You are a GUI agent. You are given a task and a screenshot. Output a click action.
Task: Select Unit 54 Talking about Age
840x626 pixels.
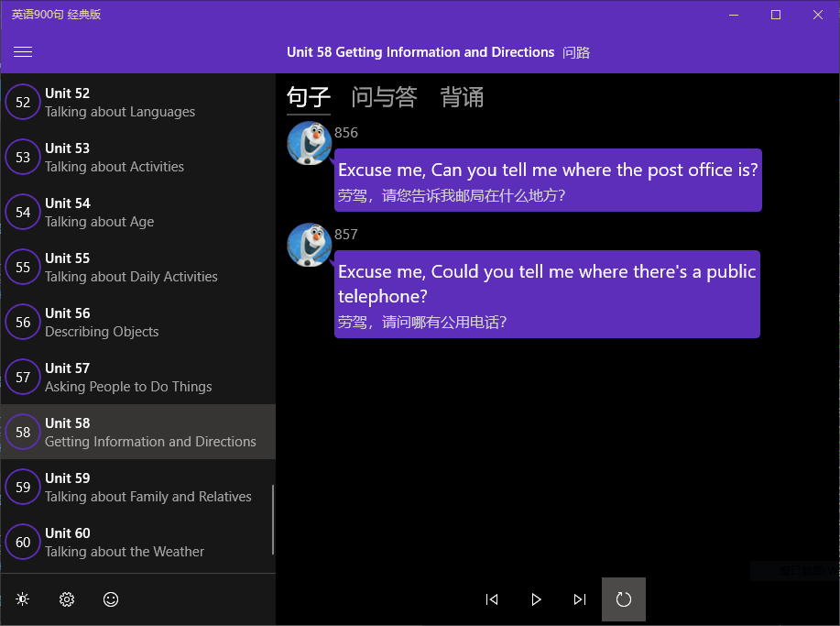(138, 213)
